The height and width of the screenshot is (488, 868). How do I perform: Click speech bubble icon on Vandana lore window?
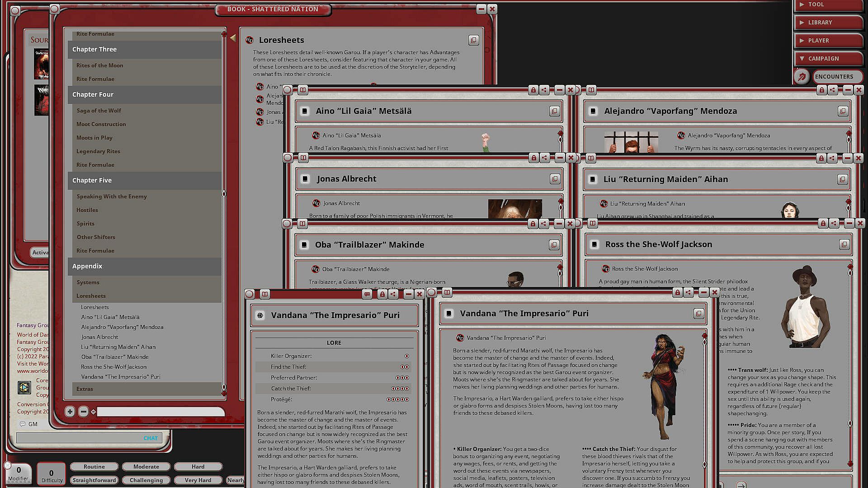367,295
